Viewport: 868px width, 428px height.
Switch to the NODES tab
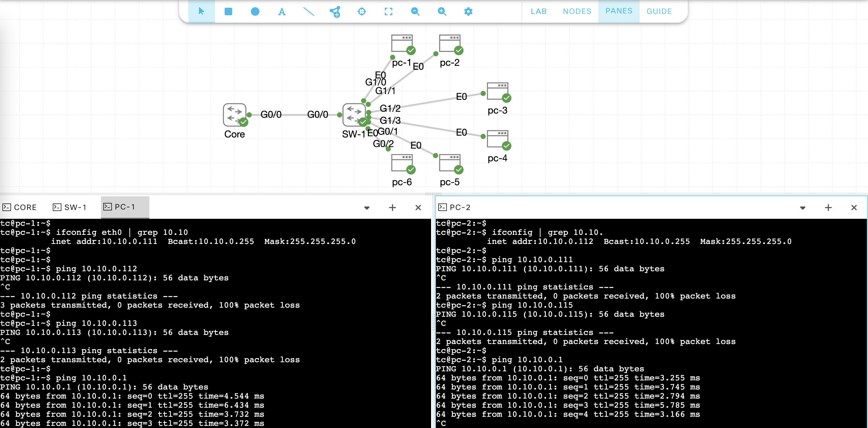[577, 11]
